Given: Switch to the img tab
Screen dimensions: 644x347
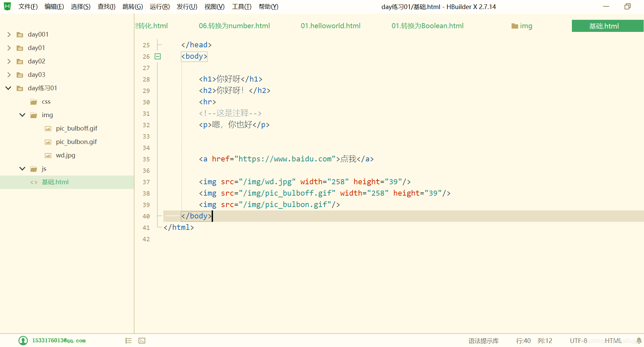Looking at the screenshot, I should [522, 26].
